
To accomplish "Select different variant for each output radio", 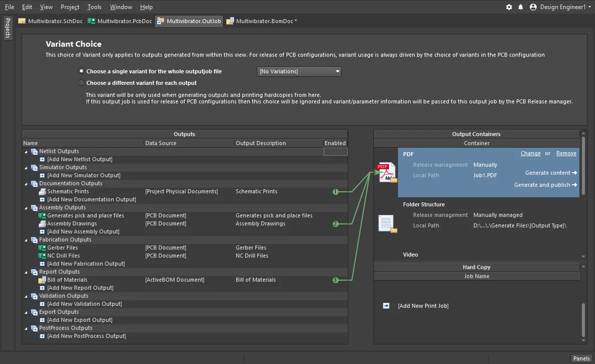I will pyautogui.click(x=81, y=83).
